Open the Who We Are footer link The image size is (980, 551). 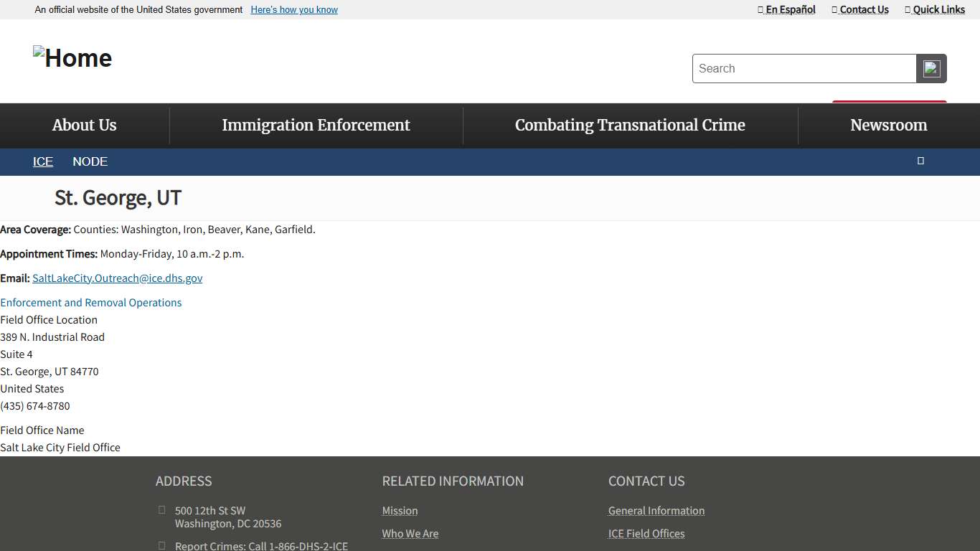pyautogui.click(x=410, y=534)
